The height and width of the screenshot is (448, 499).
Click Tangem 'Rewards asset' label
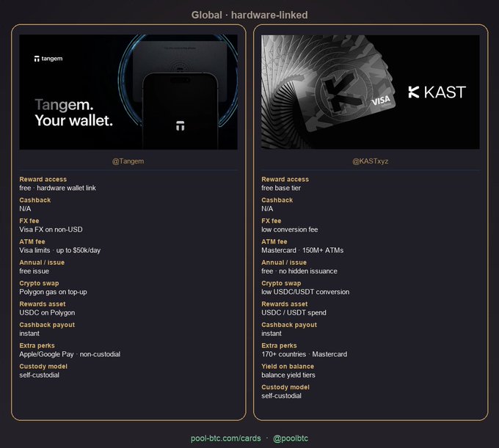pyautogui.click(x=43, y=304)
